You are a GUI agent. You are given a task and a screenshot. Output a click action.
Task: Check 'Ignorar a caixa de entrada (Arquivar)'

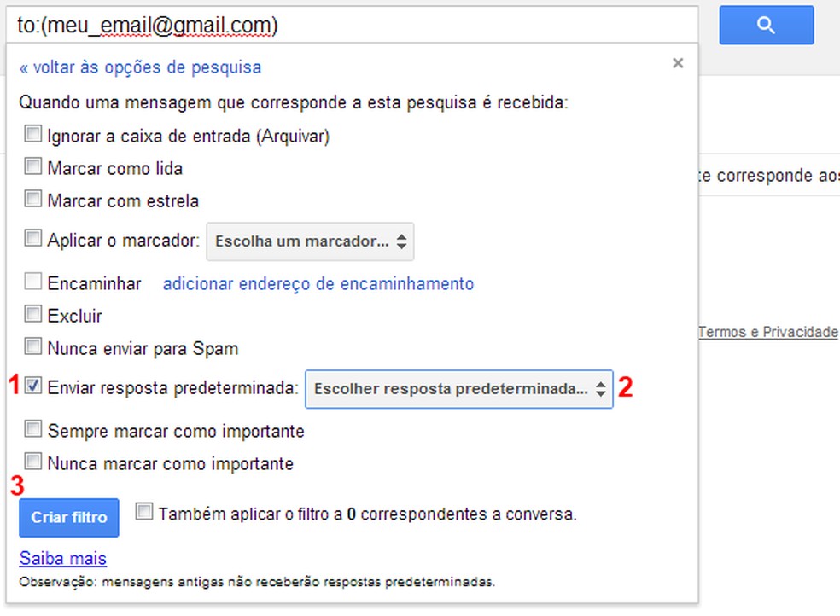pyautogui.click(x=32, y=134)
